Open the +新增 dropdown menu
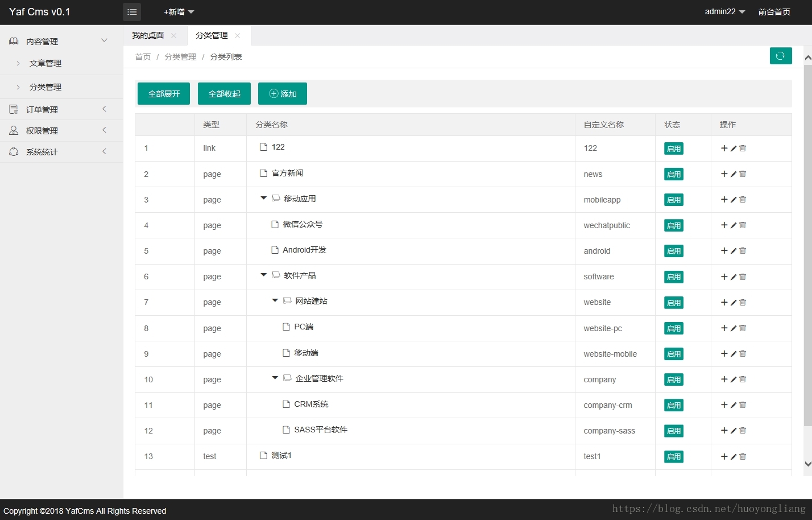Viewport: 812px width, 520px height. (x=179, y=12)
